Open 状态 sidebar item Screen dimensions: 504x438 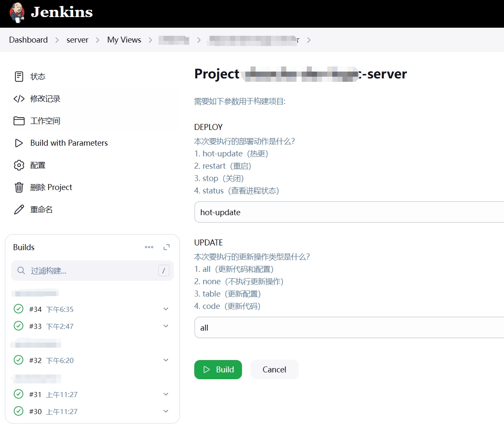point(38,77)
